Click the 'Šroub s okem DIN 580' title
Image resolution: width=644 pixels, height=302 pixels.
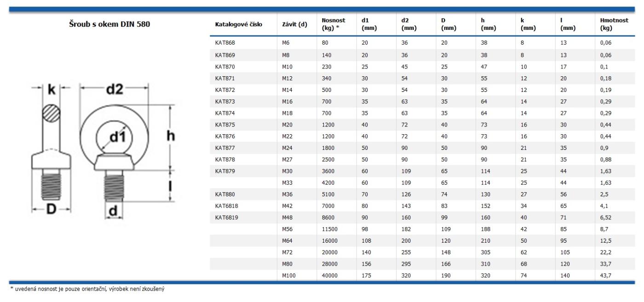109,24
